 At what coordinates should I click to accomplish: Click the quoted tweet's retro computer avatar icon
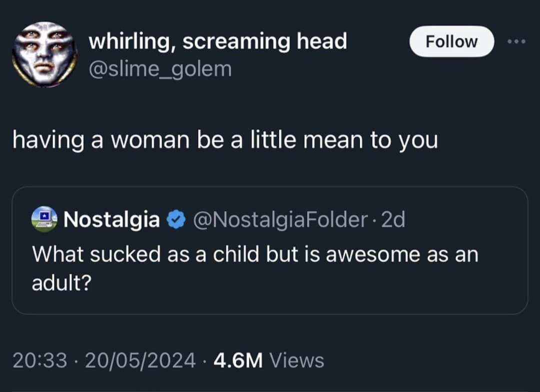pyautogui.click(x=45, y=218)
